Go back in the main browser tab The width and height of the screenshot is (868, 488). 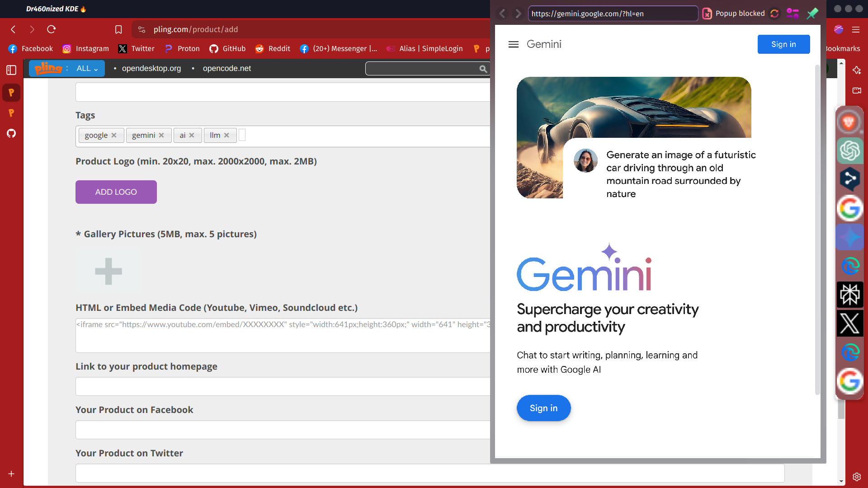(13, 29)
